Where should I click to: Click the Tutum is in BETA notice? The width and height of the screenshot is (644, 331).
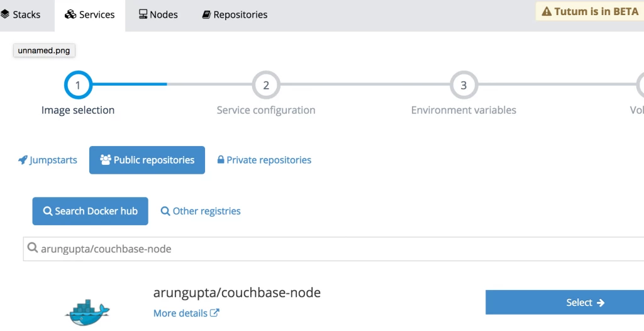pos(590,11)
